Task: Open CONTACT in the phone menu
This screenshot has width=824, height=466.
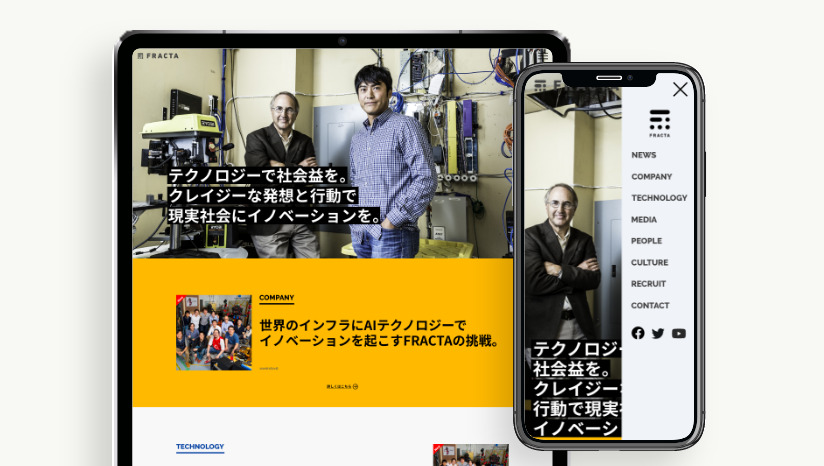Action: coord(650,305)
